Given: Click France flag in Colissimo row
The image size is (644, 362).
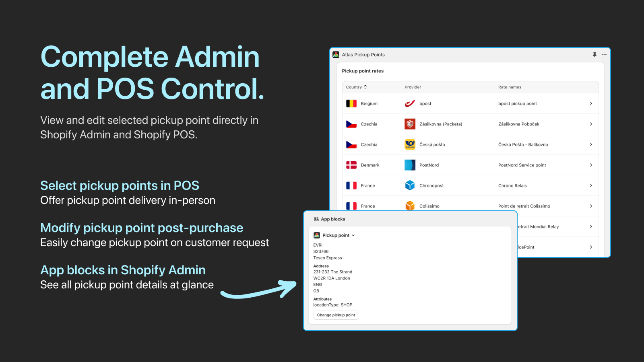Looking at the screenshot, I should click(x=351, y=206).
